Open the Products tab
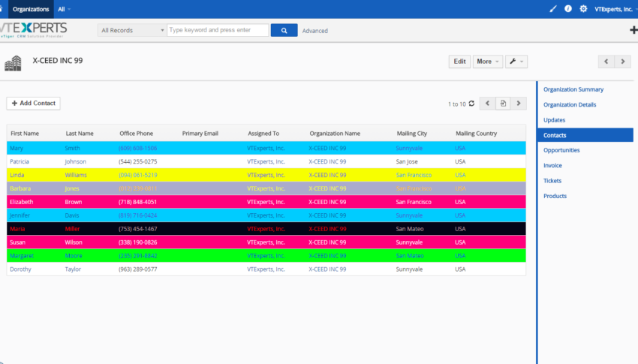This screenshot has width=638, height=364. point(555,196)
